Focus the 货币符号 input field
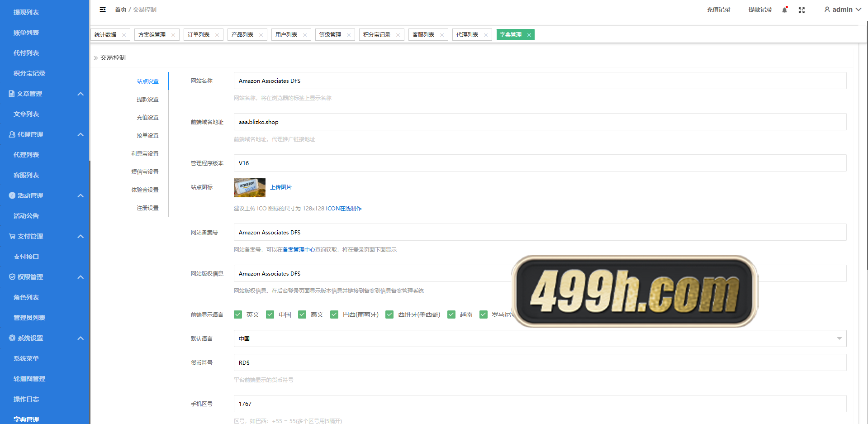The image size is (868, 424). click(540, 362)
